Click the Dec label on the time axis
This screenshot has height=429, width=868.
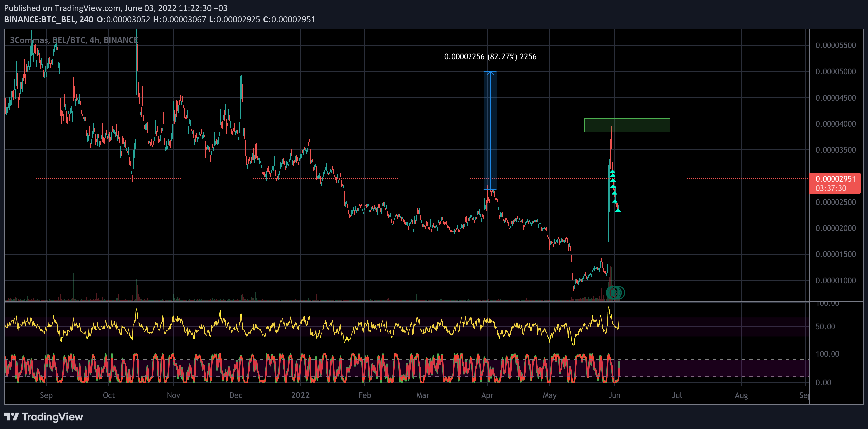[236, 395]
